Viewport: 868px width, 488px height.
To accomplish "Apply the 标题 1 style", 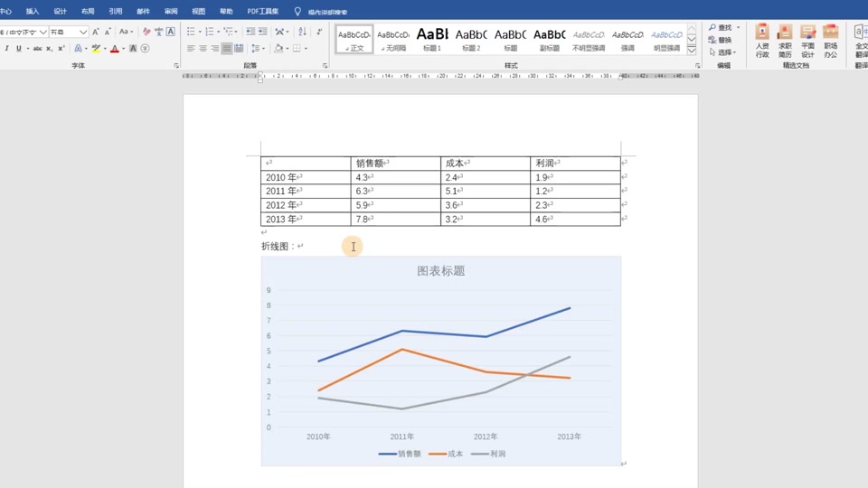I will tap(432, 39).
